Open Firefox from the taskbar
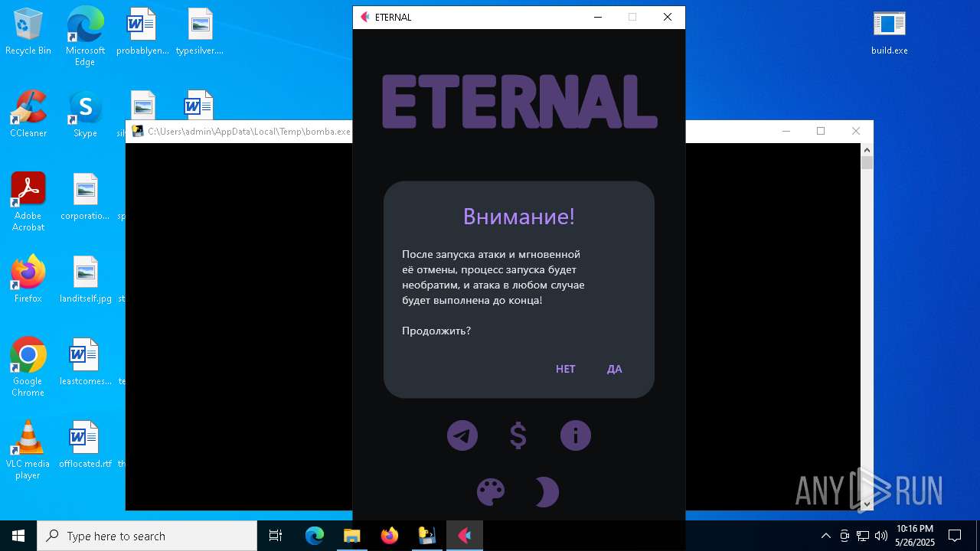This screenshot has width=980, height=551. [389, 536]
